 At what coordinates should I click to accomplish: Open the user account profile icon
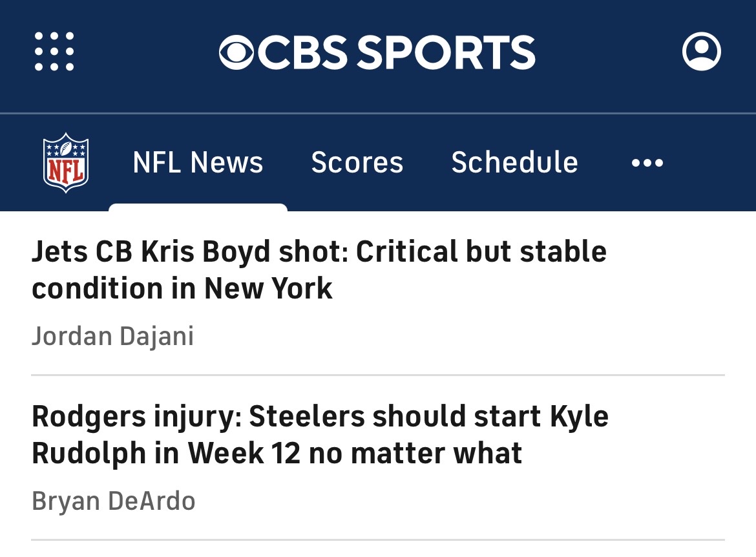[701, 52]
